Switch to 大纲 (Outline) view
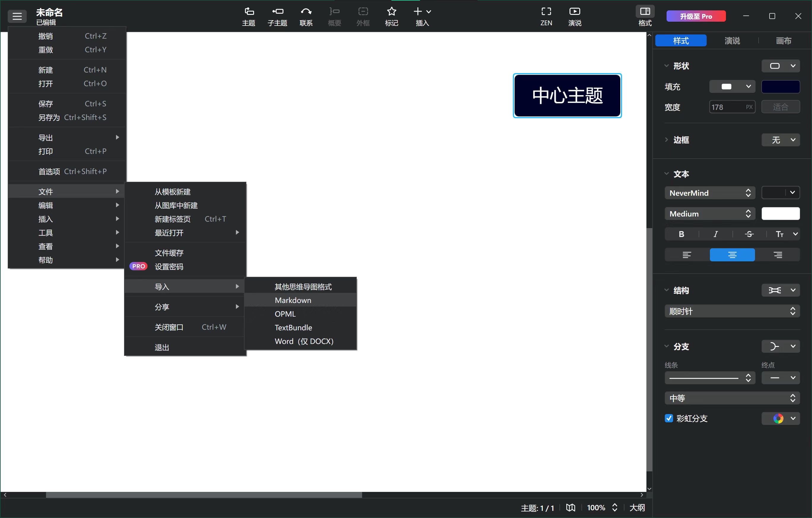Image resolution: width=812 pixels, height=518 pixels. pos(637,508)
